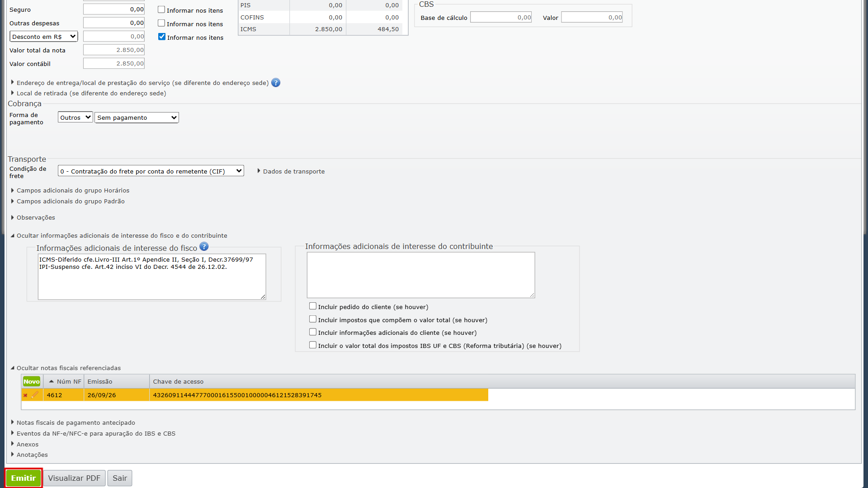Click the Emissão column header

click(x=117, y=381)
